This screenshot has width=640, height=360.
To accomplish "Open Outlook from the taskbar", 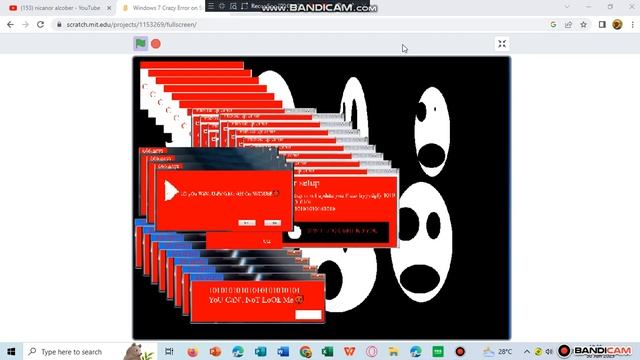I will click(x=260, y=351).
